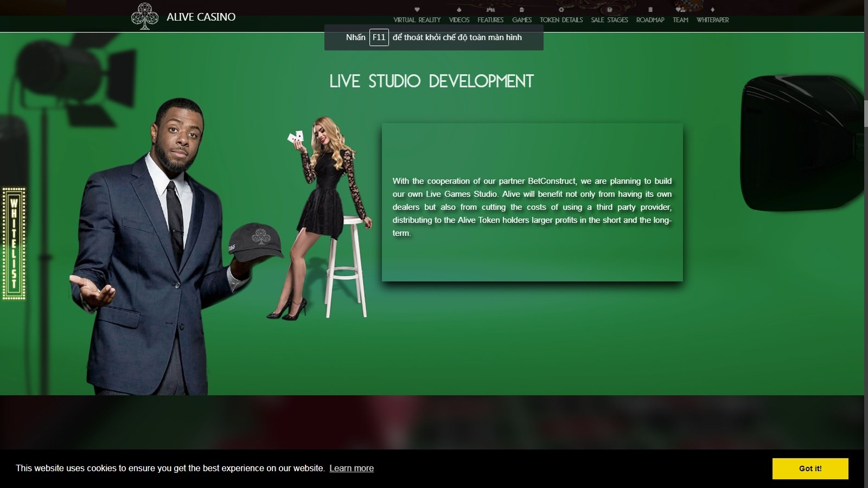Click the heart icon above Virtual Reality

(417, 10)
